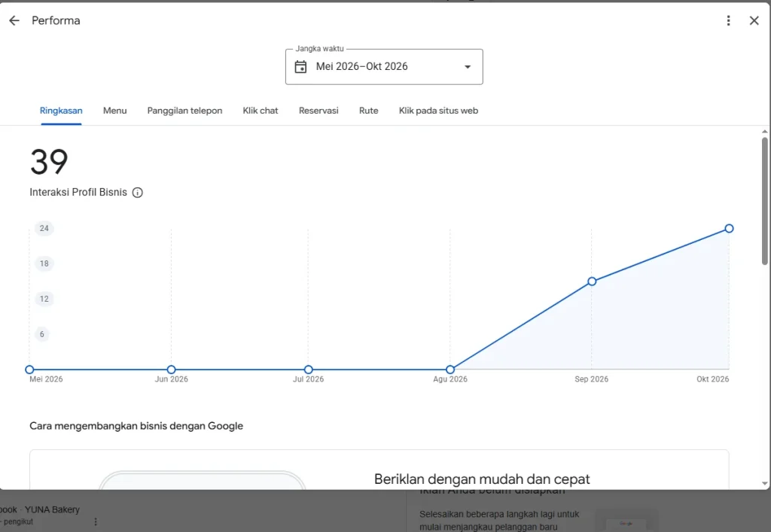Click the Interaksi Profil Bisnis label
Image resolution: width=771 pixels, height=532 pixels.
(x=78, y=193)
